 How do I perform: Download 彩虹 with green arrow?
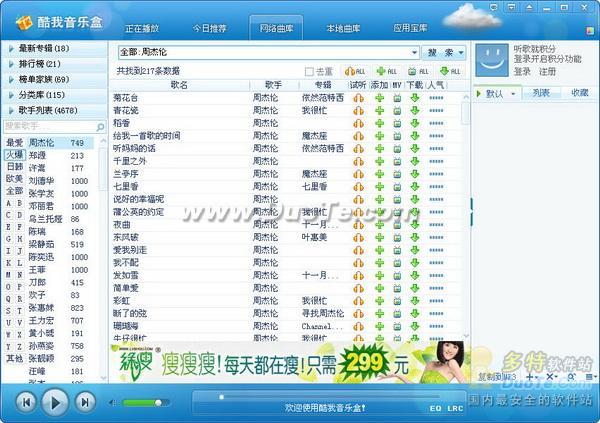415,301
